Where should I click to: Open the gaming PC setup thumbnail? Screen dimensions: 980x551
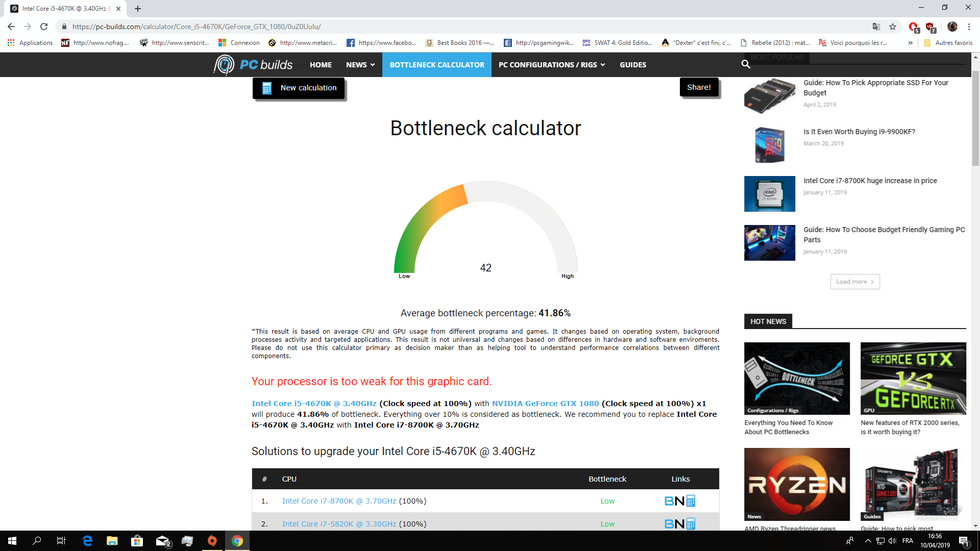tap(770, 243)
